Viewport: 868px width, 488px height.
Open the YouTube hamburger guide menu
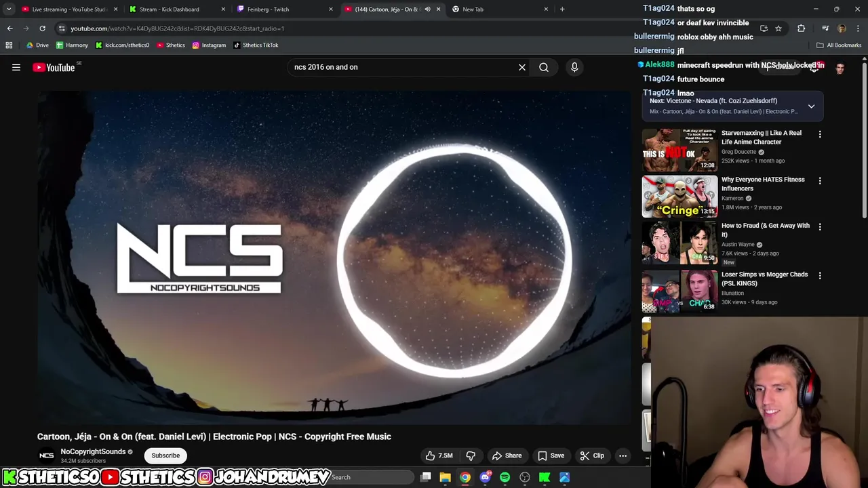point(16,67)
